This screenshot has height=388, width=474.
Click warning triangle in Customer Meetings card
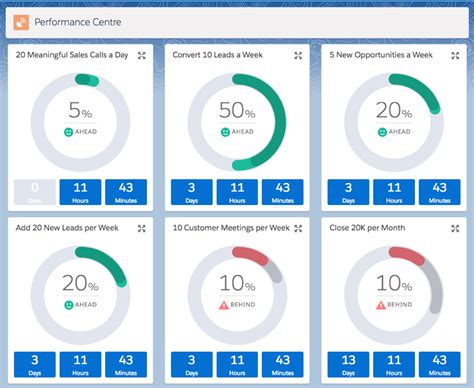tap(224, 305)
